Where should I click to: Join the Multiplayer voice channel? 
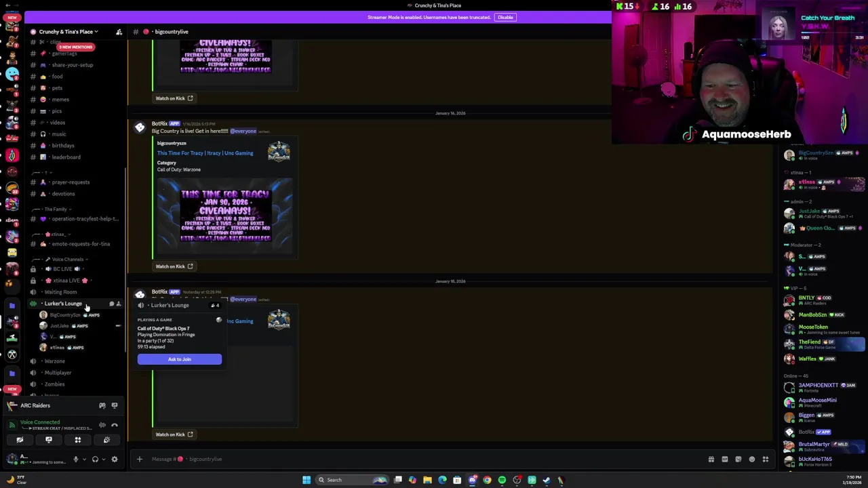[75, 373]
